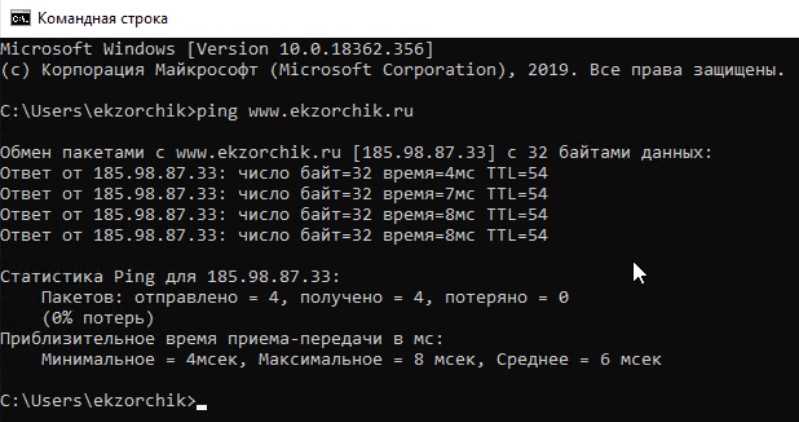This screenshot has height=422, width=799.
Task: Click the "(0% потерь)" line
Action: tap(98, 317)
